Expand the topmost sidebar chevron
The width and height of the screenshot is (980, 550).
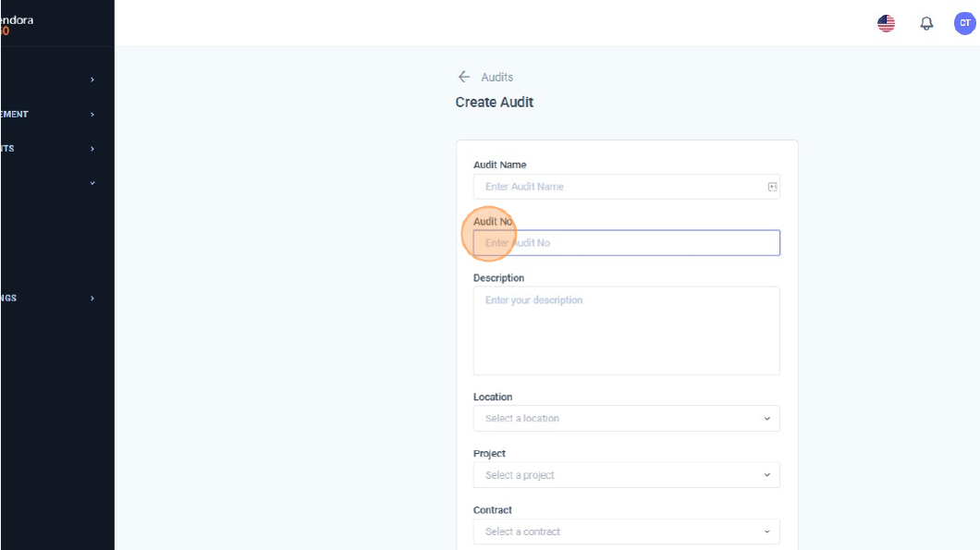[92, 80]
